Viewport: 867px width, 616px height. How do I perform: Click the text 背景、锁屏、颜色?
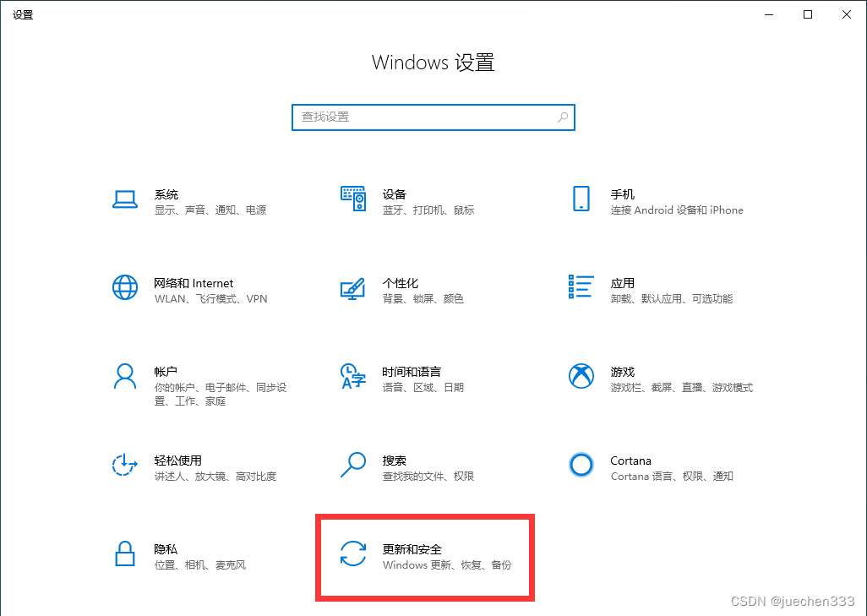423,298
